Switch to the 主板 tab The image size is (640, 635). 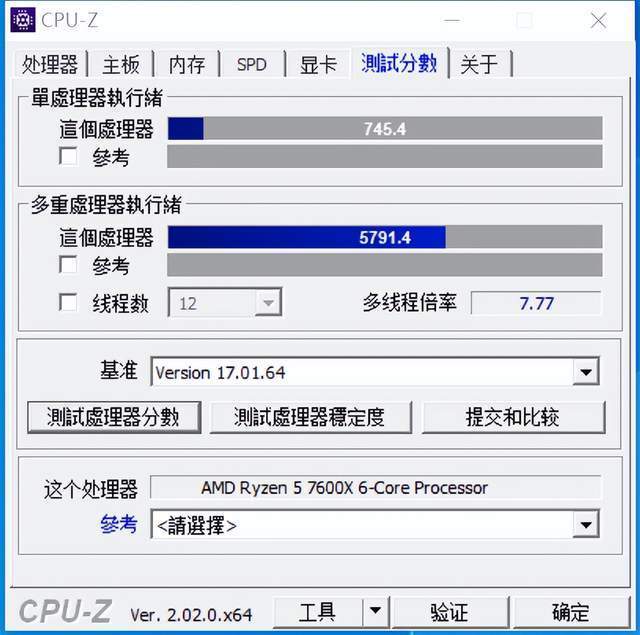[121, 64]
